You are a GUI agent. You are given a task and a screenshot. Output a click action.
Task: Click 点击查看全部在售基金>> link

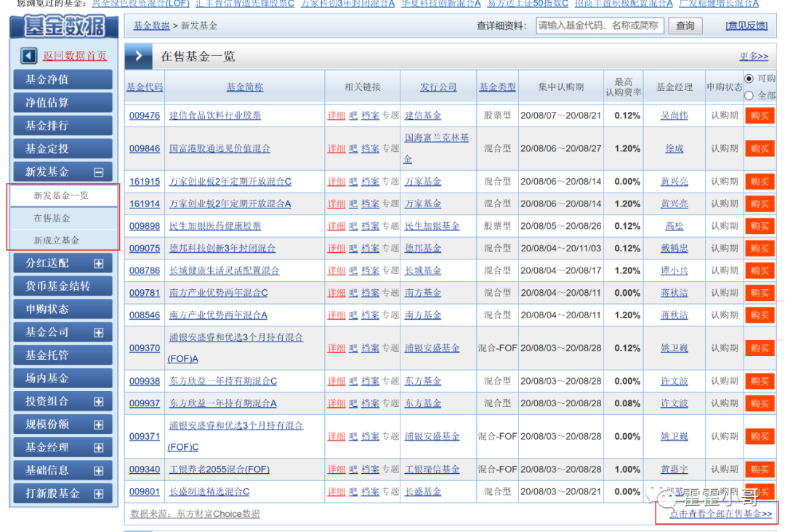pyautogui.click(x=720, y=514)
